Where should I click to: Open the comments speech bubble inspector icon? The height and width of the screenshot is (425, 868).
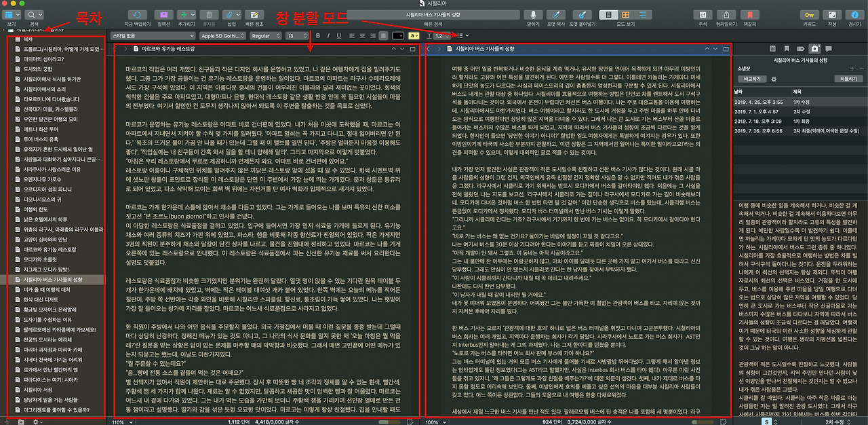click(x=829, y=49)
